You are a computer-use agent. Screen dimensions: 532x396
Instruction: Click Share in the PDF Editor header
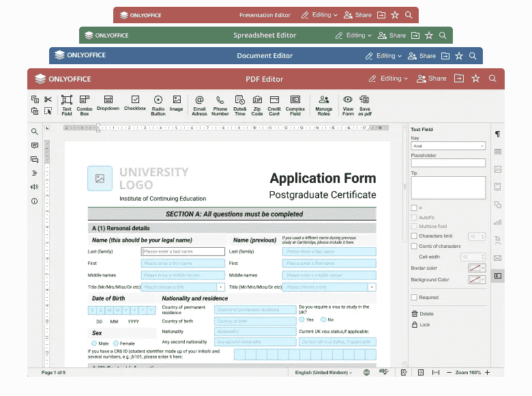coord(432,79)
